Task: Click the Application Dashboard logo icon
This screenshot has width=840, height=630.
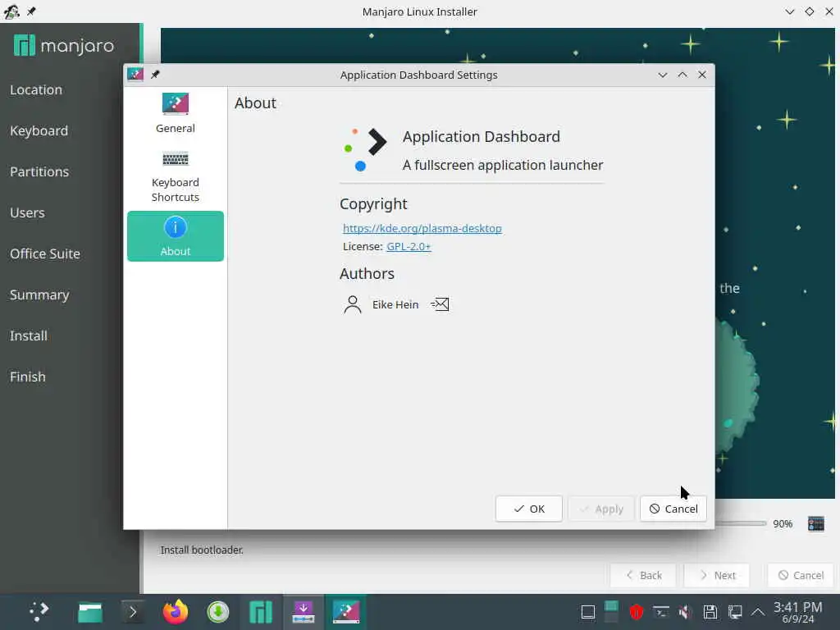Action: (365, 149)
